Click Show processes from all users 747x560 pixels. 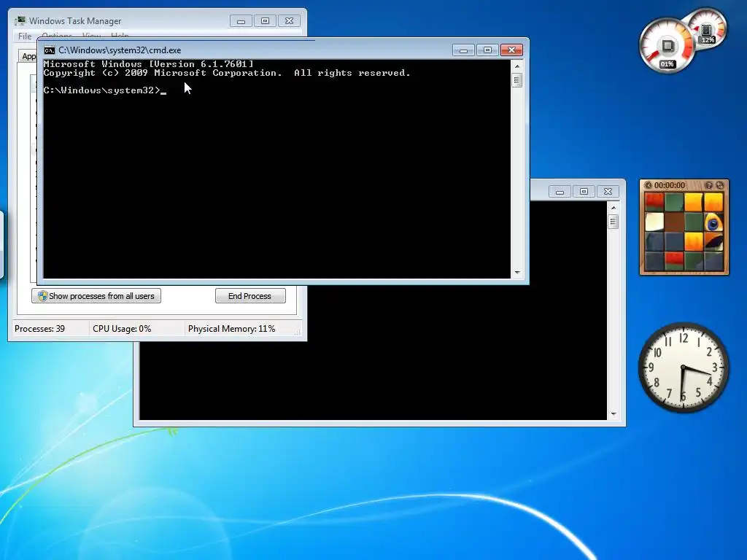click(96, 296)
